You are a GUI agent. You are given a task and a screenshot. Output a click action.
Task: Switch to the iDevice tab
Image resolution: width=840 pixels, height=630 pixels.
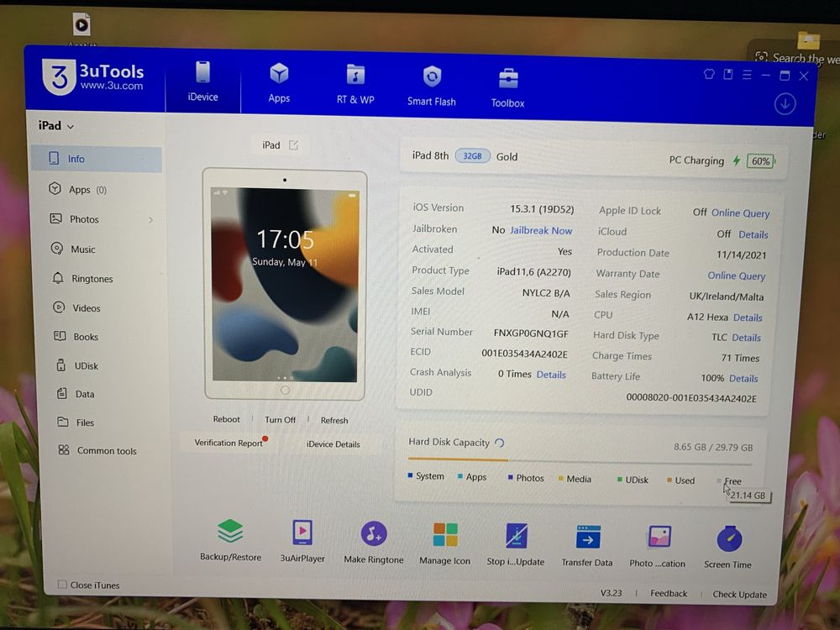[x=203, y=81]
